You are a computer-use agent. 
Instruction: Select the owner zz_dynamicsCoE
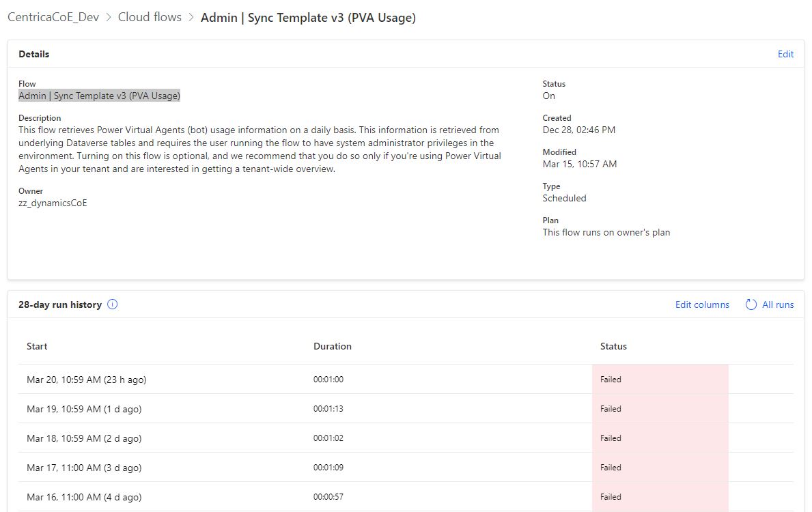click(51, 203)
